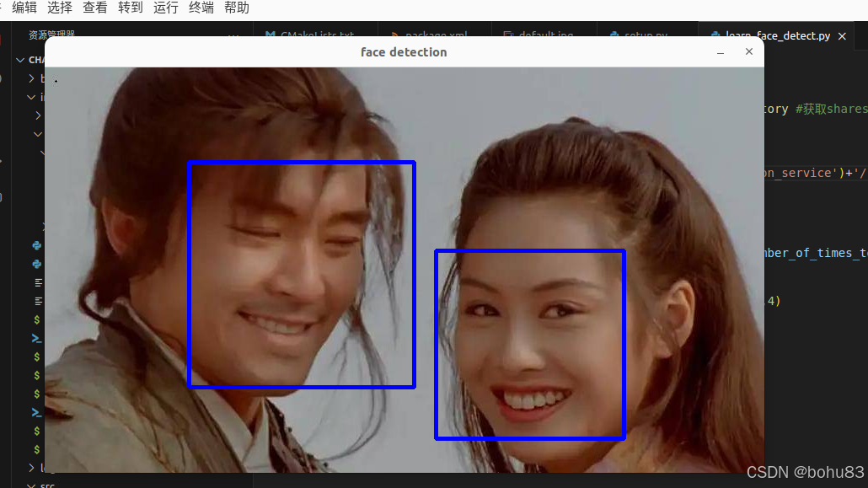Switch to the learn_face_detect.py tab

click(x=777, y=35)
